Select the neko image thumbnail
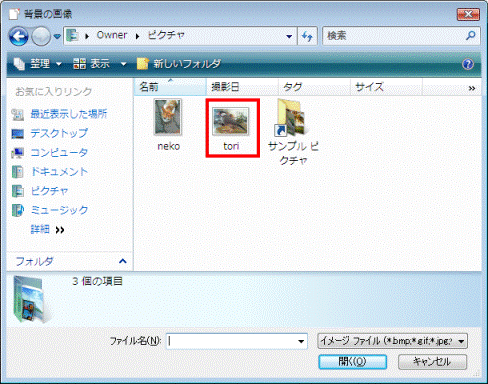Screen dimensions: 488x384 (x=168, y=117)
